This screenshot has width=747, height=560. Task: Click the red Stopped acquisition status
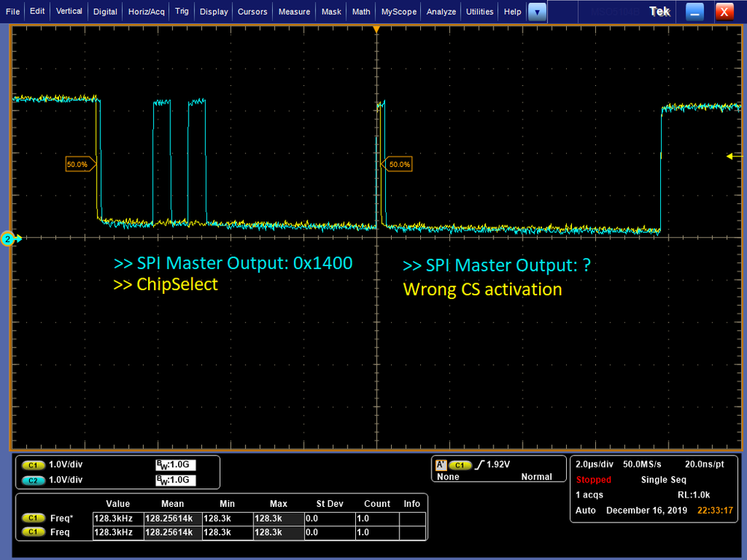[x=593, y=479]
